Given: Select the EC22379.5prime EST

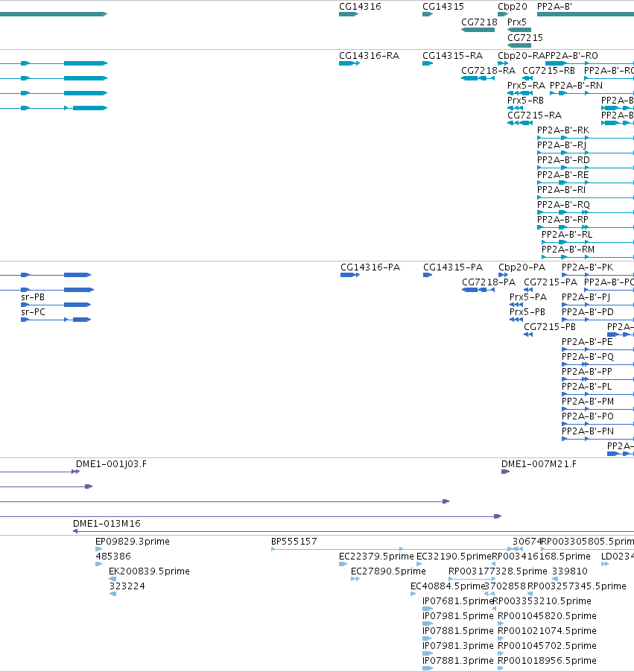Looking at the screenshot, I should click(376, 557).
